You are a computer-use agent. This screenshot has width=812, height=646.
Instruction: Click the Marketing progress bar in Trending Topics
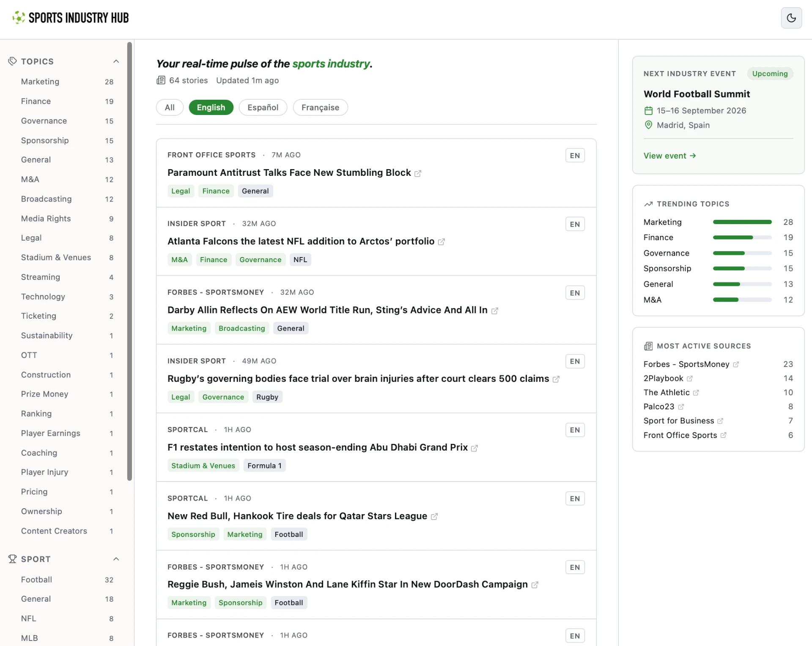[742, 222]
